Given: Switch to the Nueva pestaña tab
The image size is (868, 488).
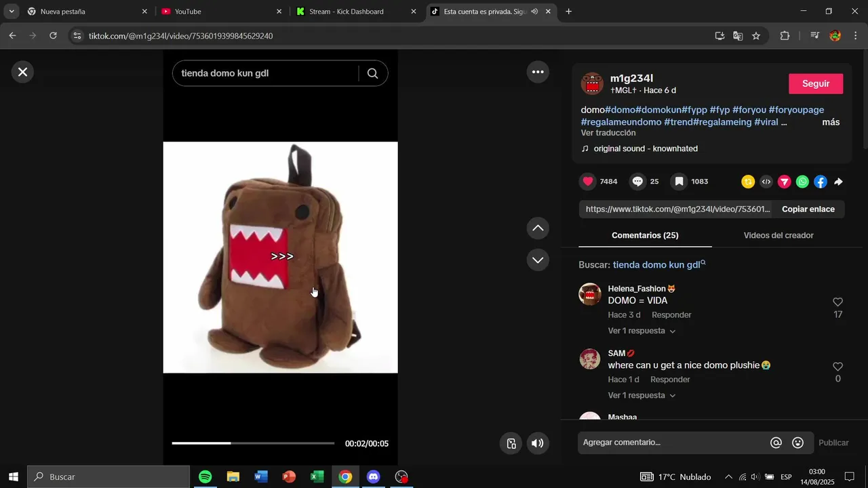Looking at the screenshot, I should click(x=87, y=12).
